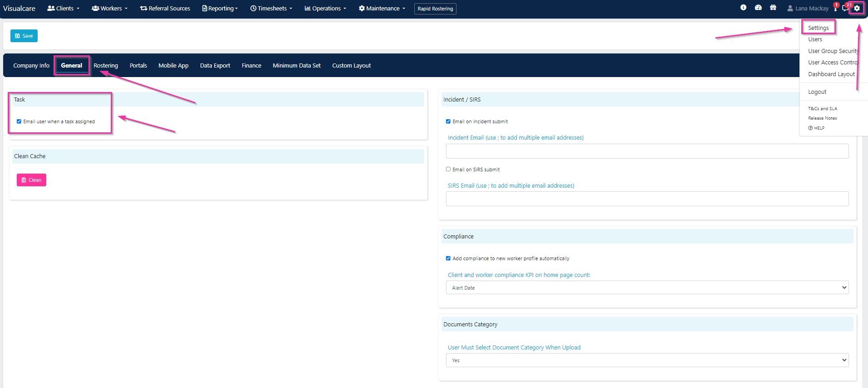Click the trash icon on the Clean button

[24, 180]
